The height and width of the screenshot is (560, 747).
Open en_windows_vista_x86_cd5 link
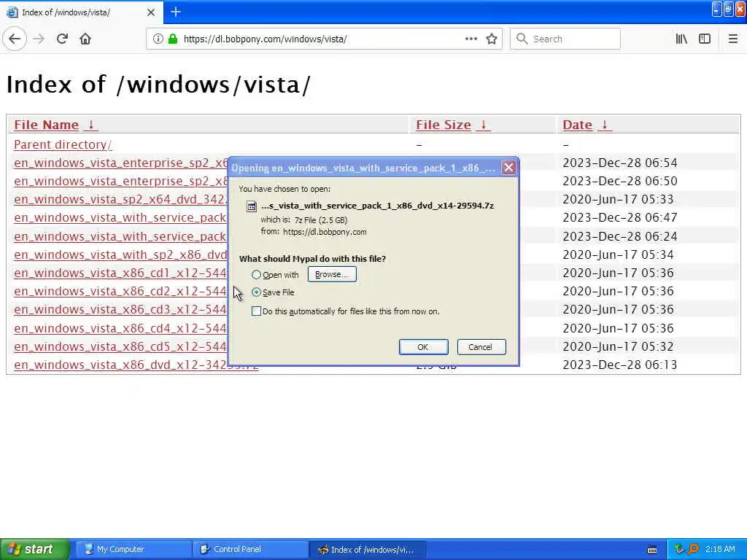point(120,346)
